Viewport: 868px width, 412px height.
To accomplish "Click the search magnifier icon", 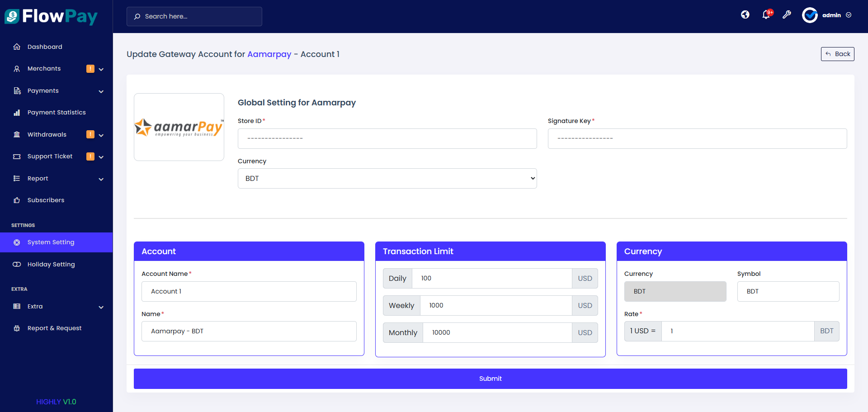I will 137,16.
